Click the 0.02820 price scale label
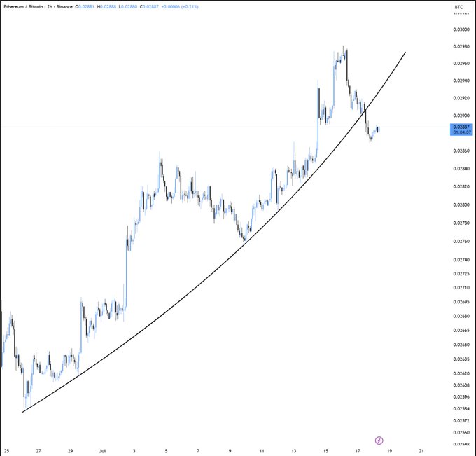 point(461,186)
